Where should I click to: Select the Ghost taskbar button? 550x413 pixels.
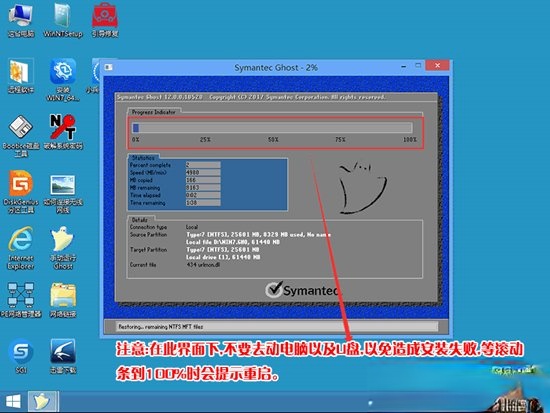(x=43, y=401)
